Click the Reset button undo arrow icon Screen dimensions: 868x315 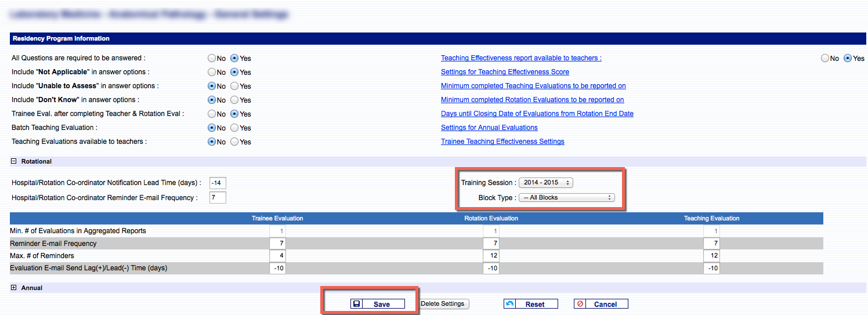(510, 304)
